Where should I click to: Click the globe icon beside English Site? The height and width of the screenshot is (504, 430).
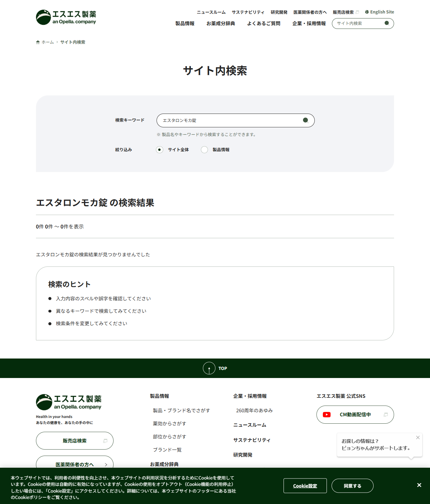coord(367,12)
